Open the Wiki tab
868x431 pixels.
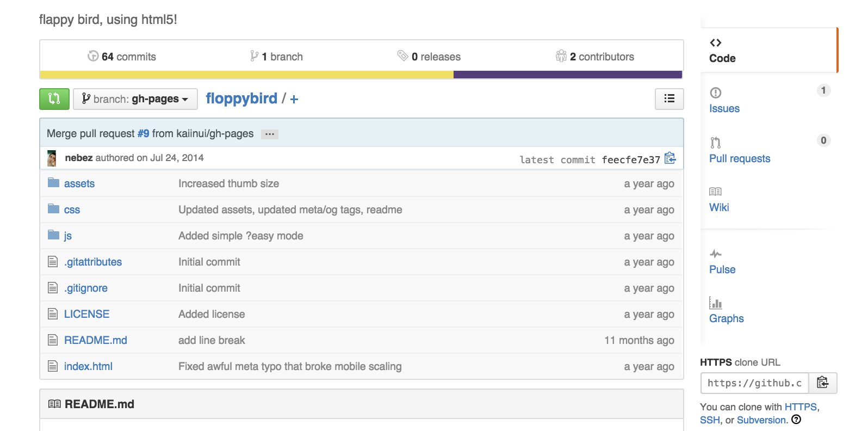pos(719,207)
